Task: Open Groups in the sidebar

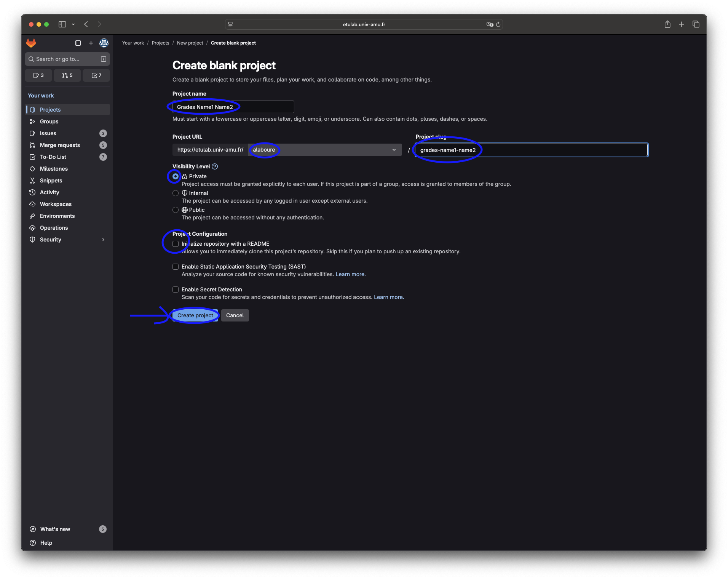Action: pyautogui.click(x=49, y=122)
